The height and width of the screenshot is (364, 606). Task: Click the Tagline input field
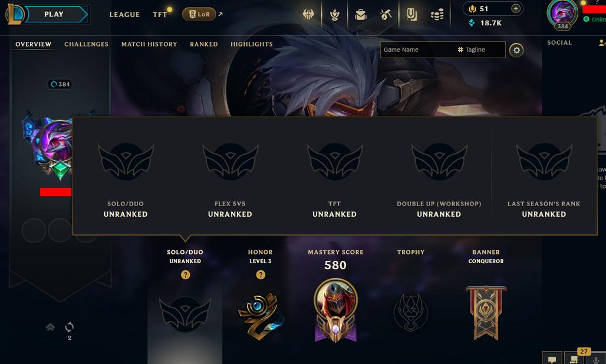[x=480, y=50]
